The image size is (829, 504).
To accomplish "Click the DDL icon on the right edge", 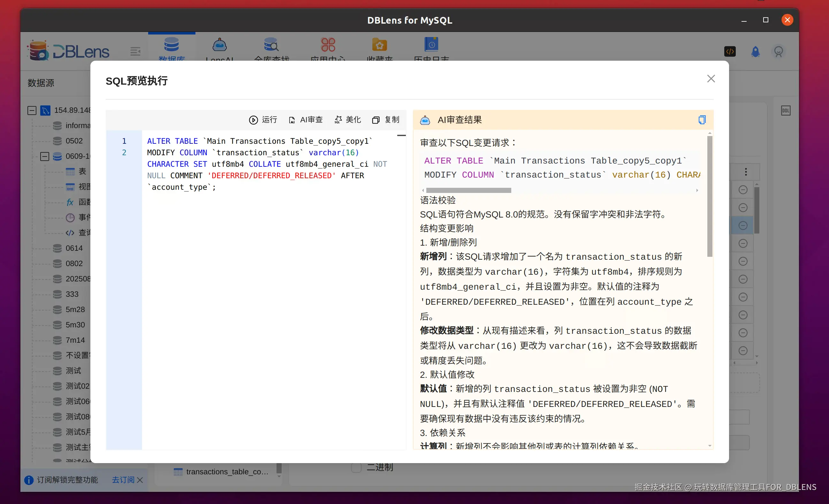I will pos(786,111).
